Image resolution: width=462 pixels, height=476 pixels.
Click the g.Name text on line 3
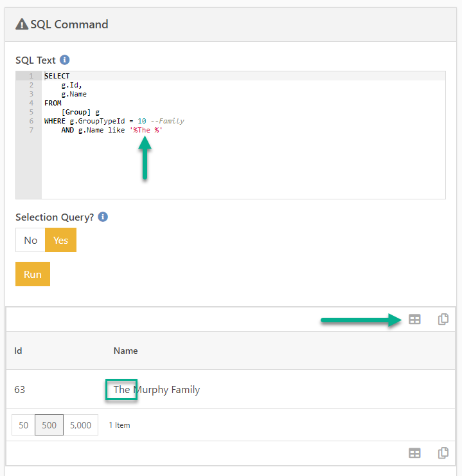(x=74, y=94)
